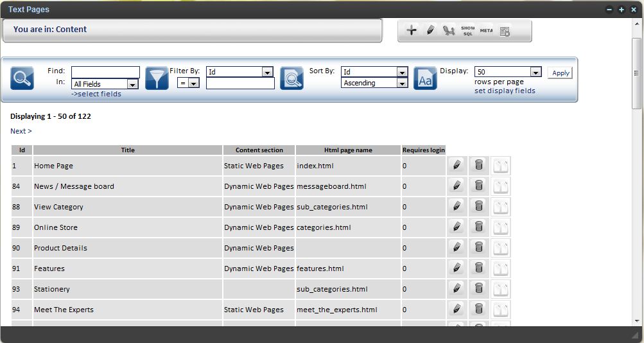
Task: Click the Id column header
Action: coord(22,150)
